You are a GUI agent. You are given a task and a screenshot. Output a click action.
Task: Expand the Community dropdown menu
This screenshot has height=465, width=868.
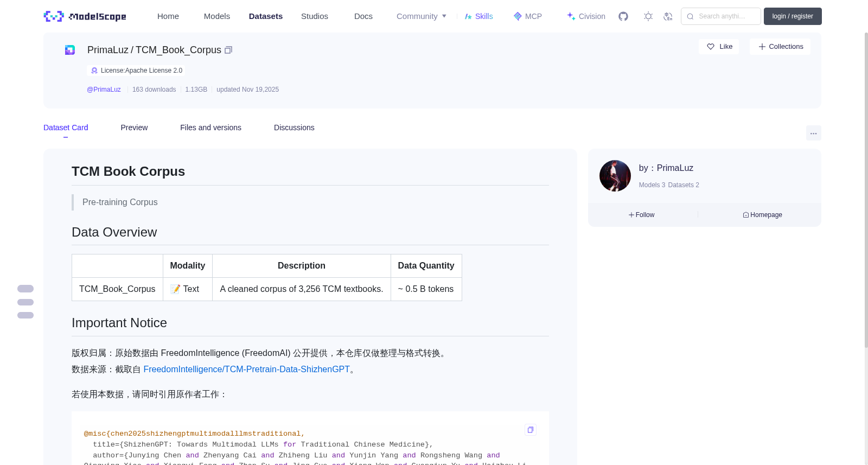click(422, 16)
